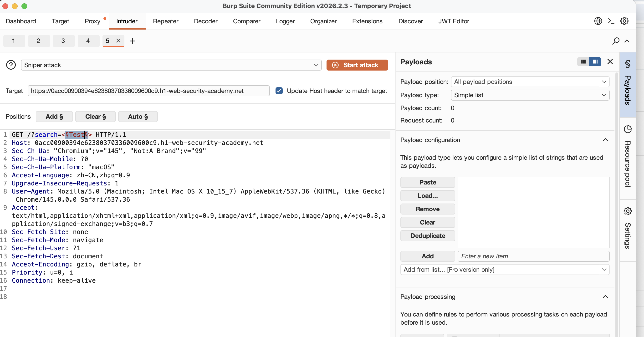This screenshot has height=337, width=644.
Task: Open the Burp browser globe icon
Action: tap(598, 21)
